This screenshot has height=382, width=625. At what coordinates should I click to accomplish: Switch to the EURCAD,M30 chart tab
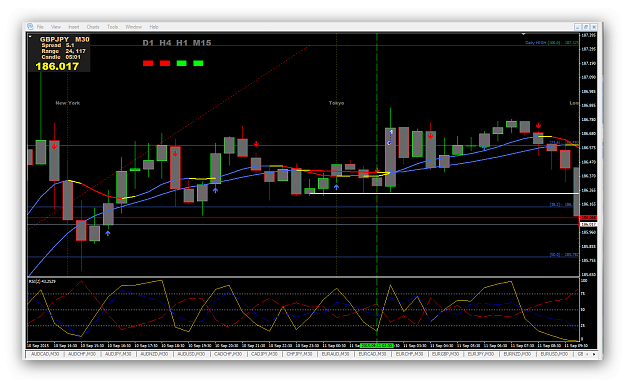click(x=372, y=354)
